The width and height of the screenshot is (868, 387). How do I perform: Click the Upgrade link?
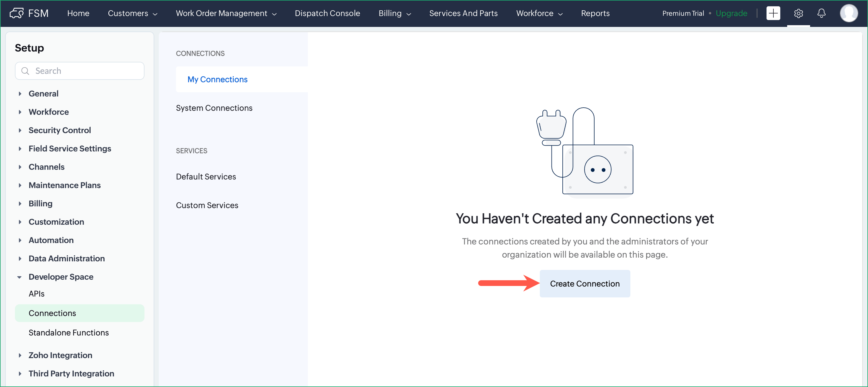tap(731, 13)
